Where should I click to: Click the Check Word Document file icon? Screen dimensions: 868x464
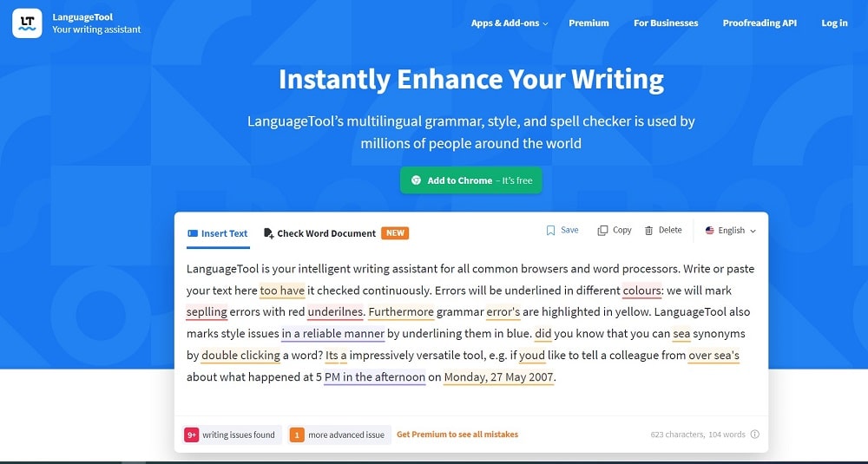pyautogui.click(x=268, y=233)
